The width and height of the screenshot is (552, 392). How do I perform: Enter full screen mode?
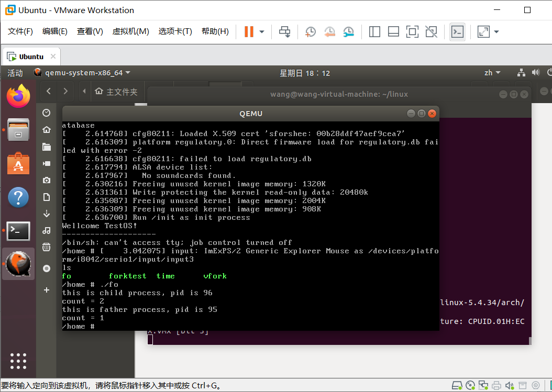(x=412, y=32)
